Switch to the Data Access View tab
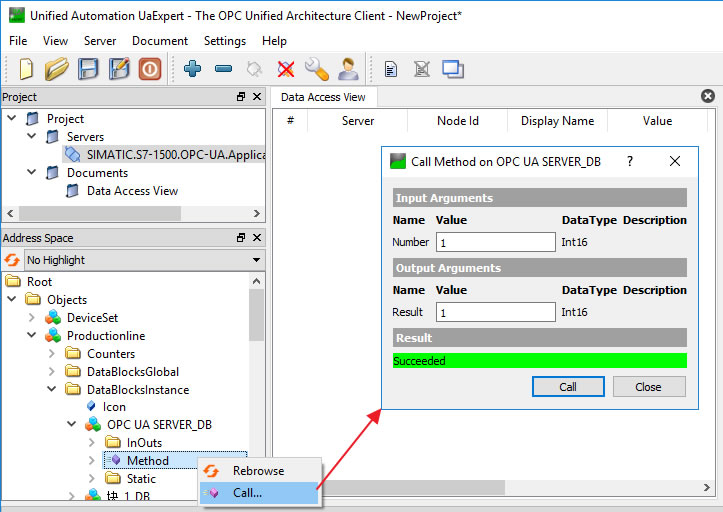Image resolution: width=723 pixels, height=512 pixels. [x=323, y=97]
